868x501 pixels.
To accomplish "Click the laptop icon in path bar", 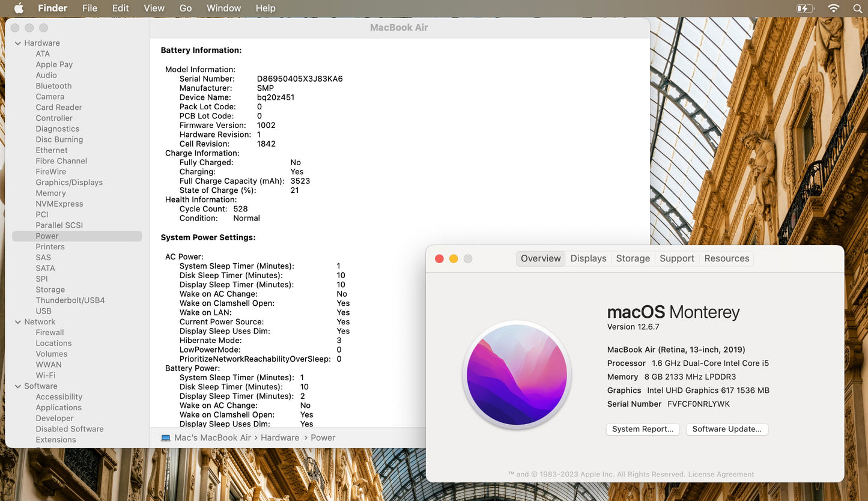I will pyautogui.click(x=166, y=438).
